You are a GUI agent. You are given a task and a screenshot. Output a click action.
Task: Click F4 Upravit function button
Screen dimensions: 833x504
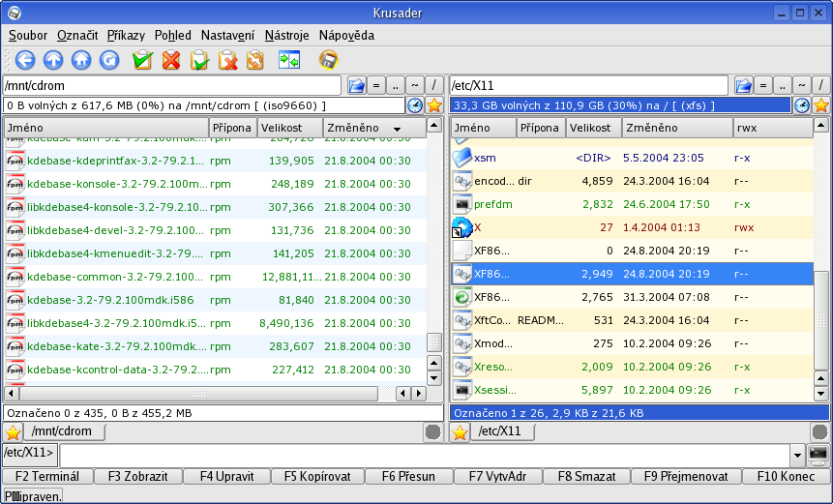click(x=226, y=476)
